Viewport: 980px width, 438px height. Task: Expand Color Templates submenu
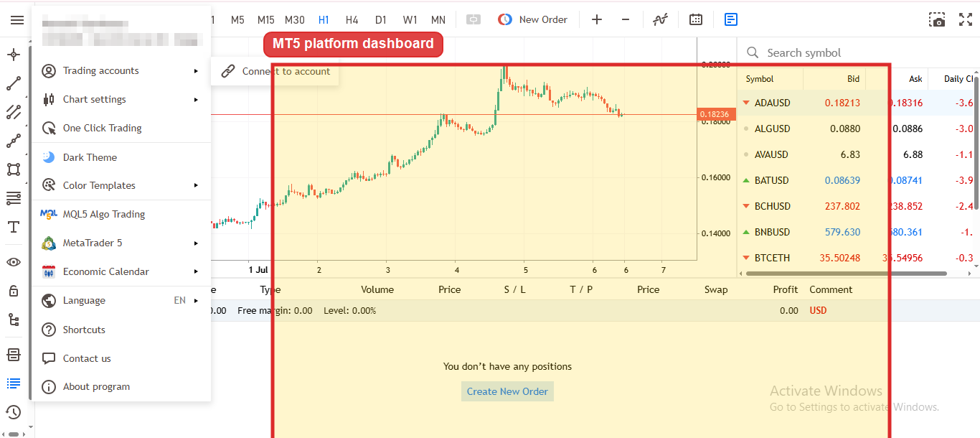[x=121, y=185]
